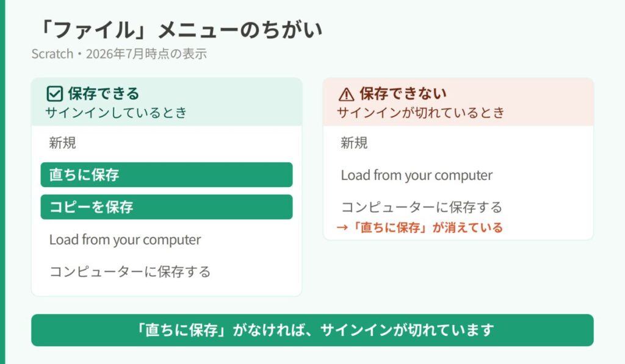Click the green banner about サインインが切れています
Viewport: 625px width, 364px height.
click(x=312, y=330)
